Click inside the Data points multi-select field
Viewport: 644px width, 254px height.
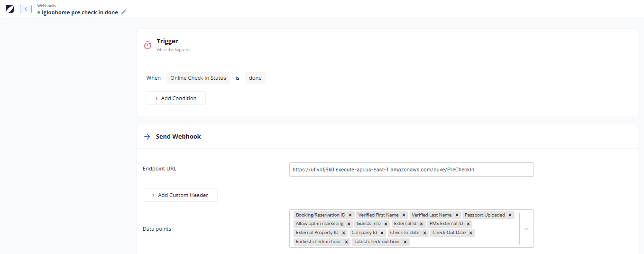click(411, 229)
